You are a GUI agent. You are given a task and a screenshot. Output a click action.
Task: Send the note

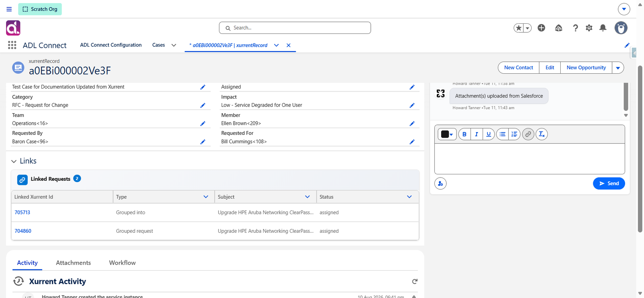click(x=609, y=184)
